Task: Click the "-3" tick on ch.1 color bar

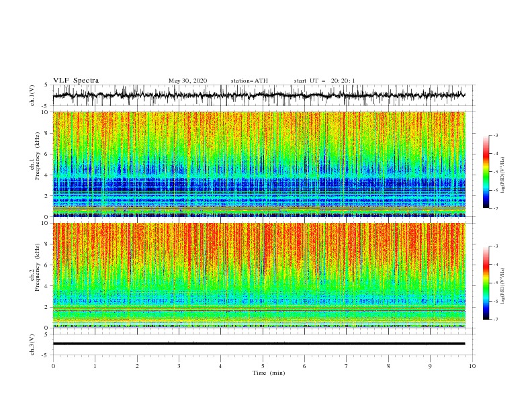Action: [495, 135]
